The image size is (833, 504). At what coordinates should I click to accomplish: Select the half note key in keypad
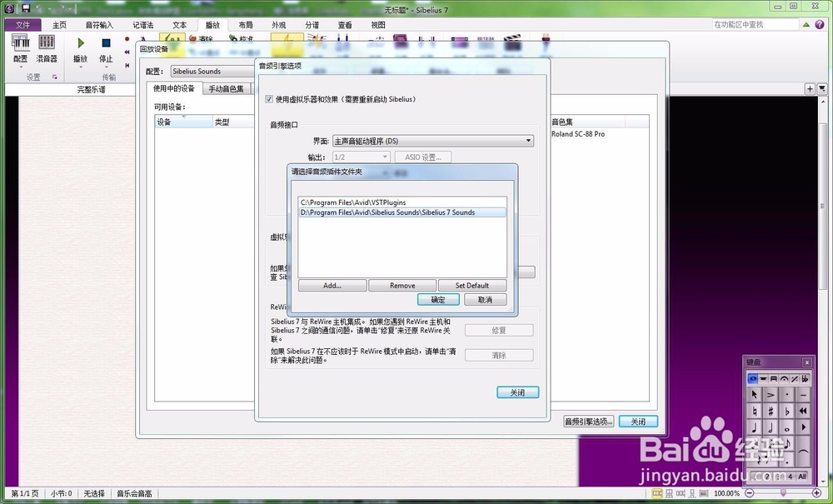[x=771, y=427]
